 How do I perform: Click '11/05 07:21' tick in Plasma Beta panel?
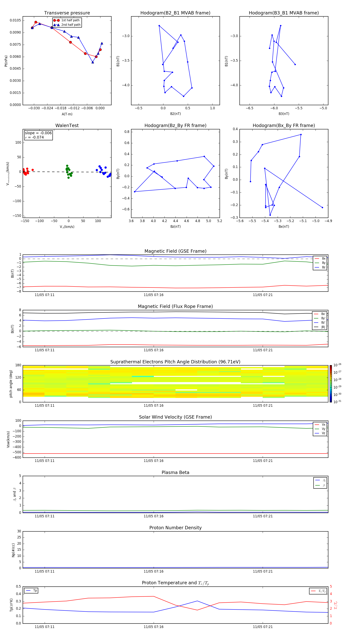pos(262,516)
